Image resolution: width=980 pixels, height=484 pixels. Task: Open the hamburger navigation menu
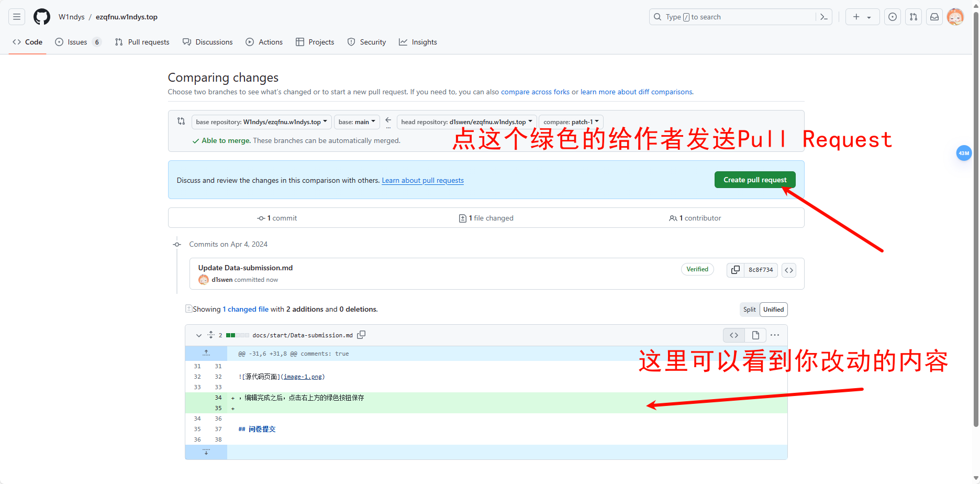(x=17, y=17)
